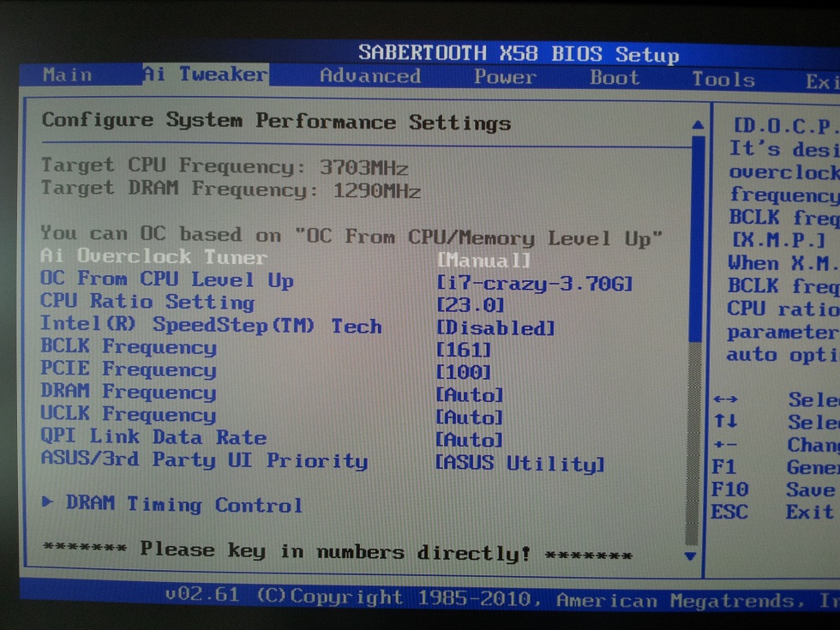
Task: Open UCLK Frequency [Auto] options
Action: pos(470,417)
